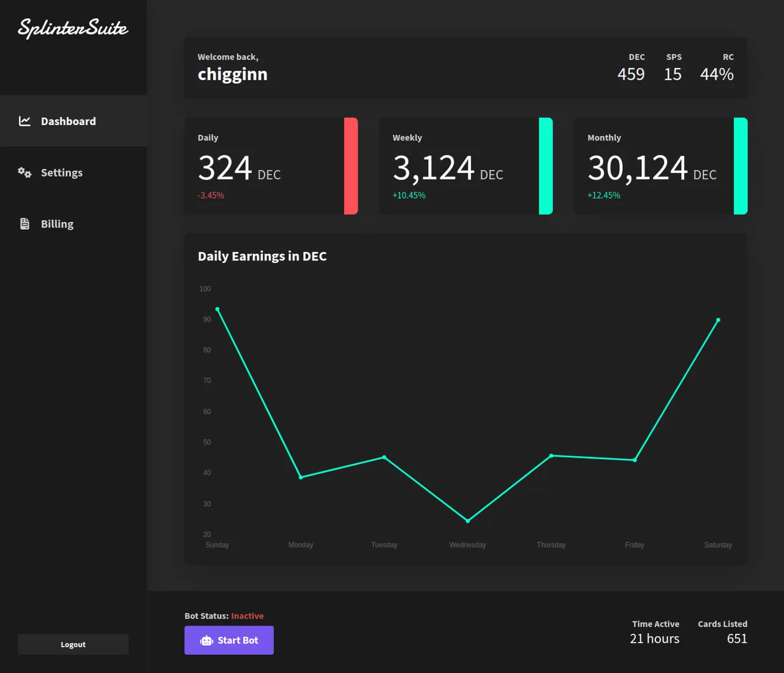784x673 pixels.
Task: Click the RC value 44%
Action: click(717, 74)
